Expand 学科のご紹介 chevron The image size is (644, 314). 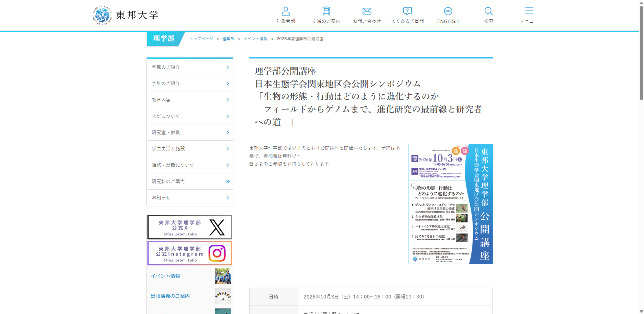228,83
